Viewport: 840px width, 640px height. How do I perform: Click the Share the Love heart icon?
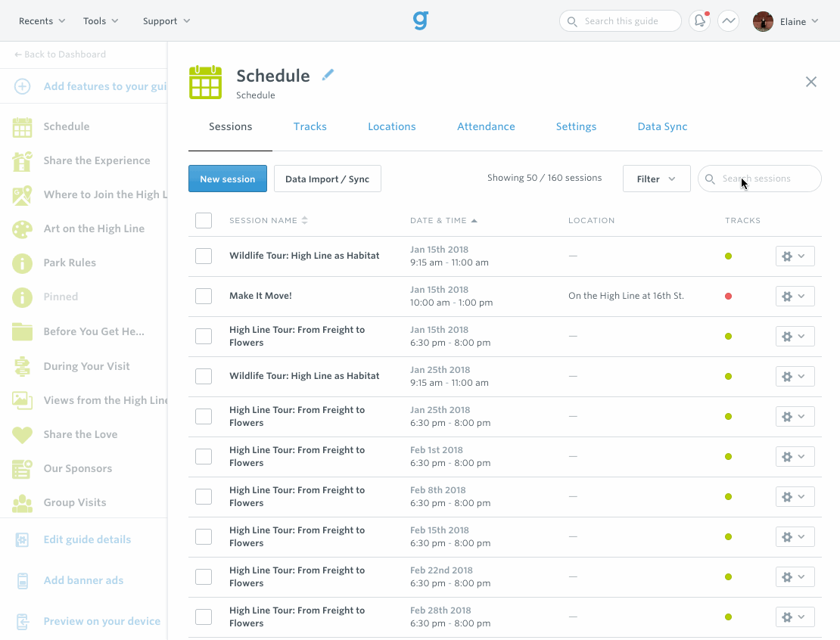point(23,434)
